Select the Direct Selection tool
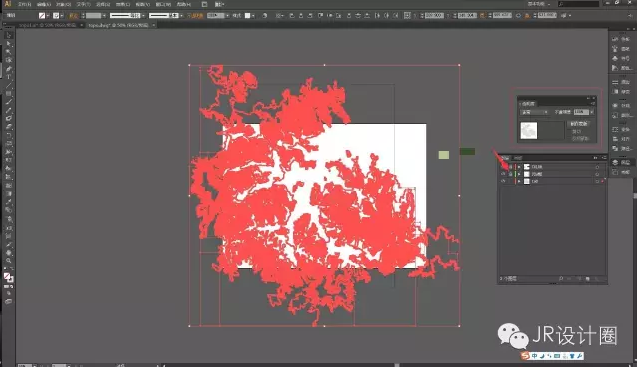The image size is (637, 367). pyautogui.click(x=9, y=43)
